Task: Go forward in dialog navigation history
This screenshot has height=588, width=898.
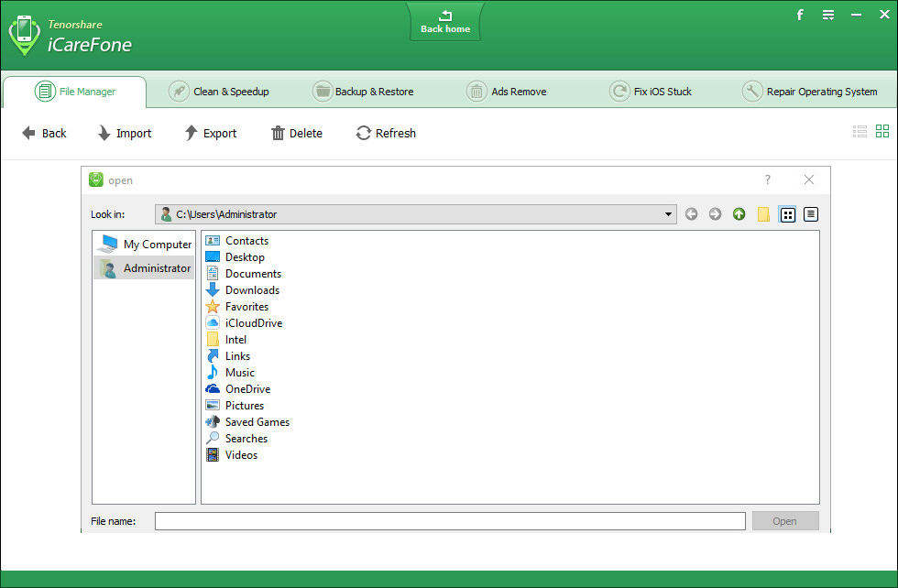Action: click(715, 214)
